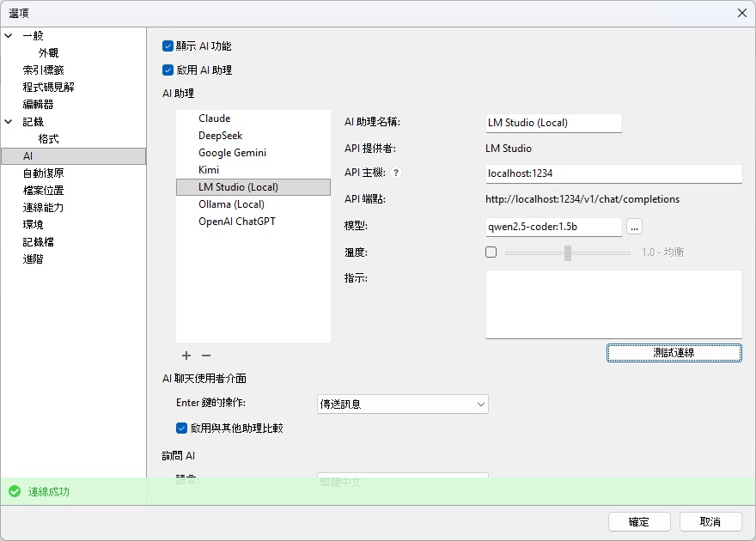
Task: Cancel with the 取消 button
Action: click(710, 522)
